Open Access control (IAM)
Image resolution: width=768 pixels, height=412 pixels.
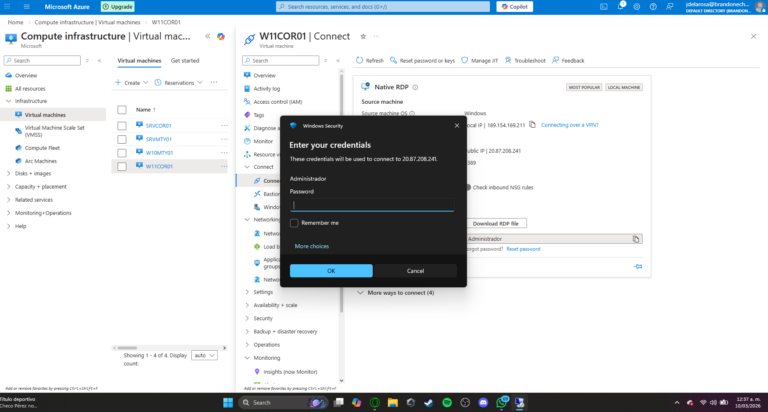click(277, 102)
